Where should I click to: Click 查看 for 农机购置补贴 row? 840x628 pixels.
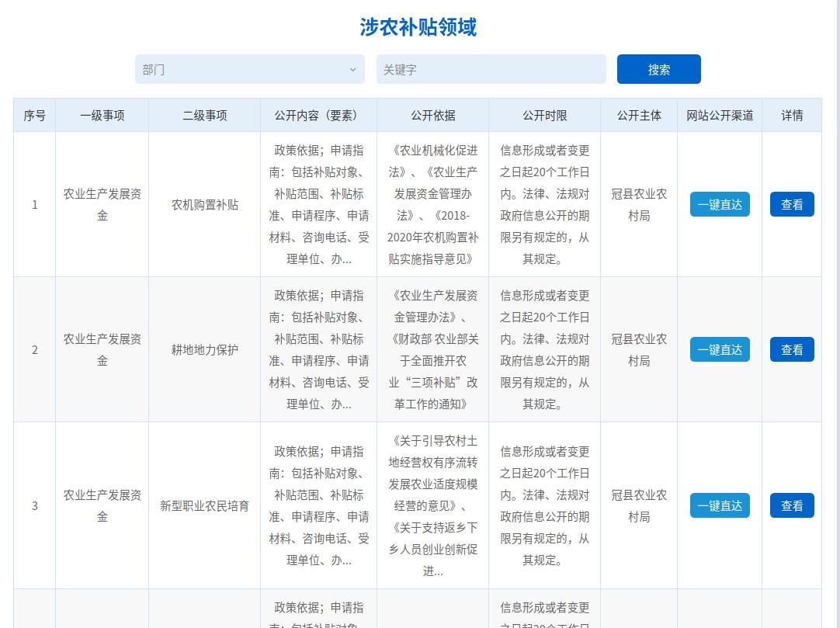(x=792, y=204)
